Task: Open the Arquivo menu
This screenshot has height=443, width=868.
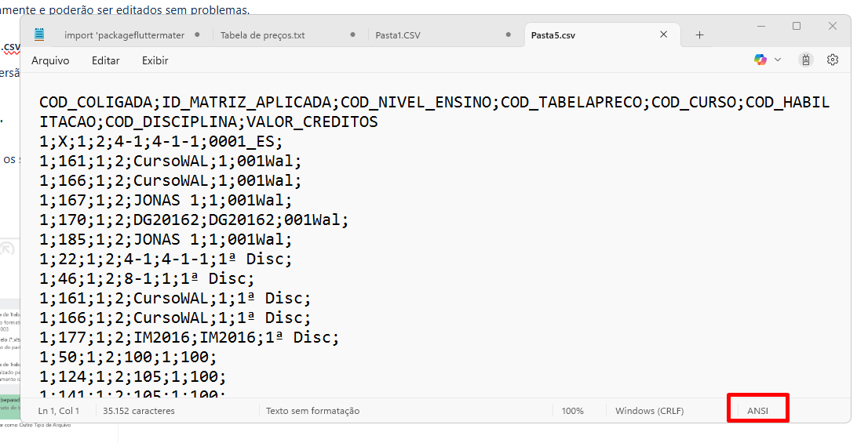Action: tap(50, 60)
